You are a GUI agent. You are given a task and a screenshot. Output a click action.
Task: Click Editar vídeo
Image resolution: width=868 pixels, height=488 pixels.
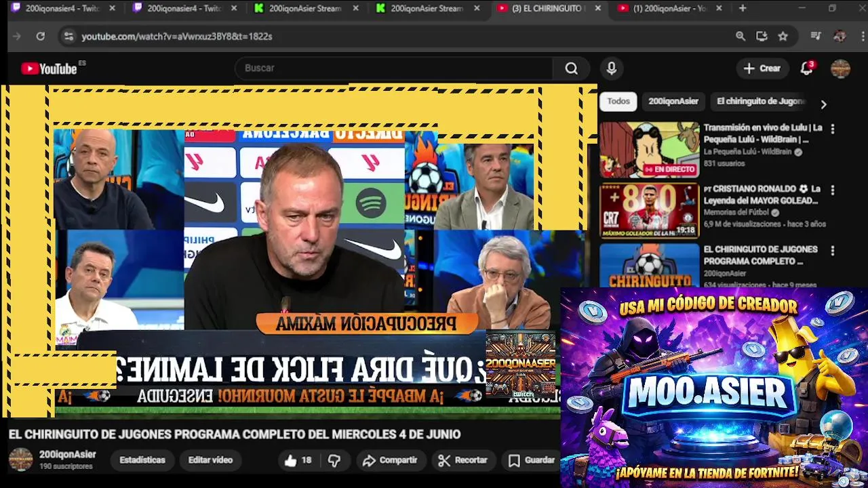coord(210,460)
